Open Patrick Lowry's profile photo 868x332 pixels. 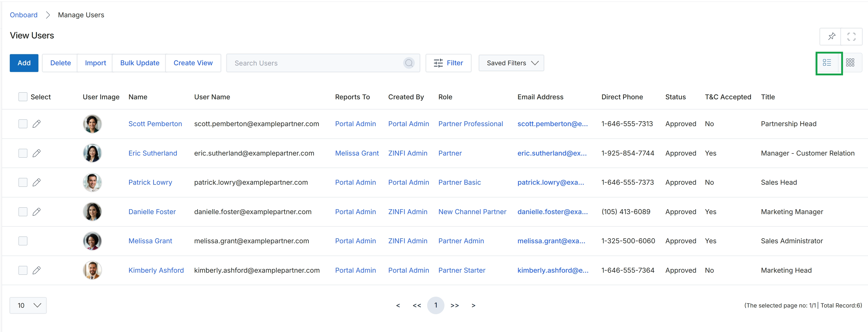(x=92, y=182)
